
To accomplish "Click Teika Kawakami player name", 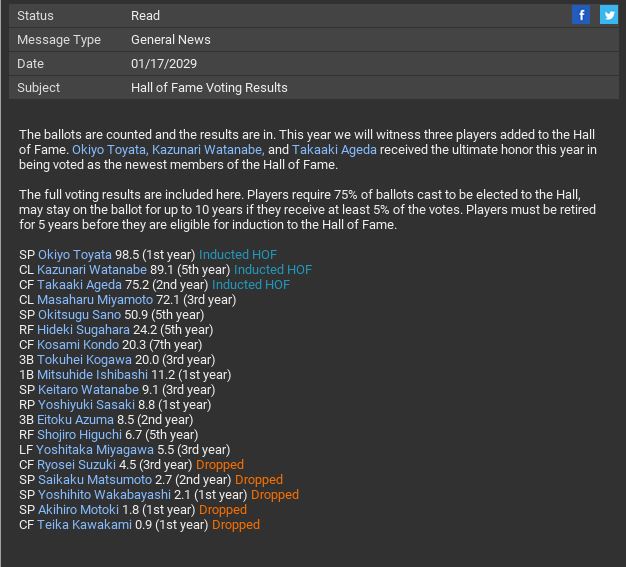I will [x=84, y=525].
